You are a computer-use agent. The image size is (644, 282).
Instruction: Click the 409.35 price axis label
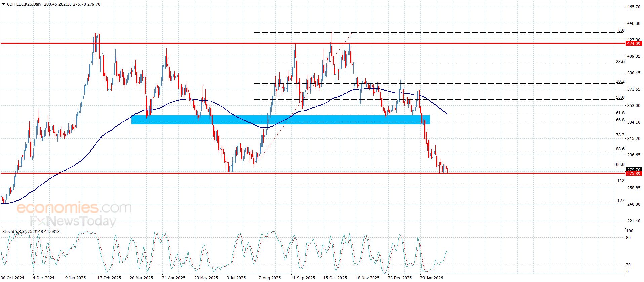[x=634, y=56]
